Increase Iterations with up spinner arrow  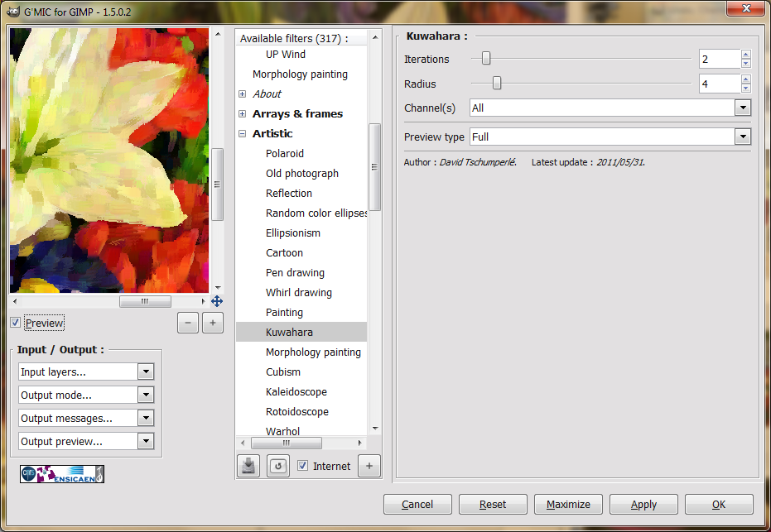[x=746, y=55]
